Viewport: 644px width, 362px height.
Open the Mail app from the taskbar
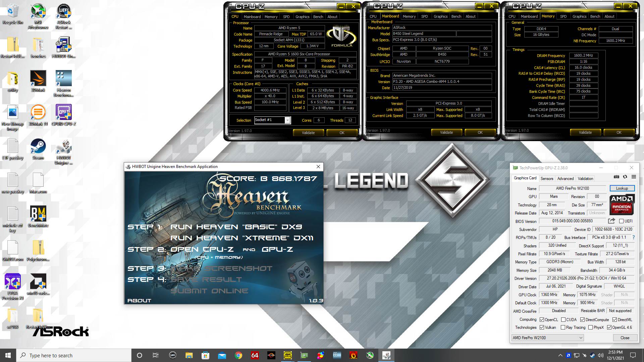pos(222,355)
